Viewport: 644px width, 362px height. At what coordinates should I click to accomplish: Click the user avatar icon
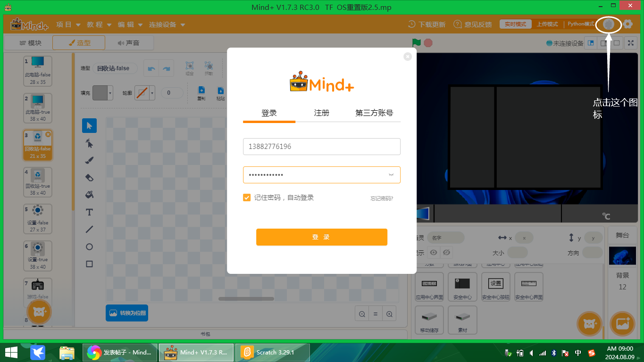pos(609,24)
